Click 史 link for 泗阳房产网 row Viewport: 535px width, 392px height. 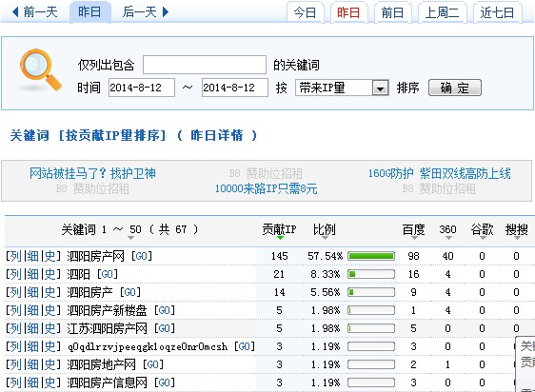pos(50,256)
